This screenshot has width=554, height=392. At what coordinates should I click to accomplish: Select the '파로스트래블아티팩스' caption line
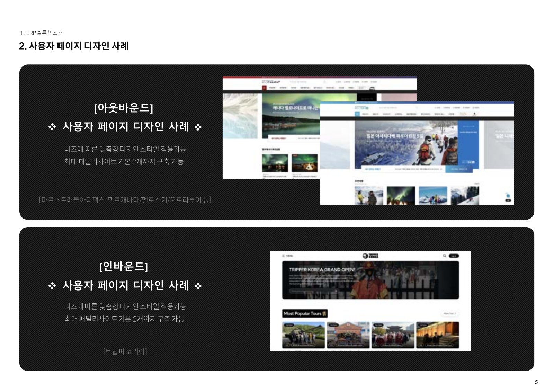tap(125, 200)
